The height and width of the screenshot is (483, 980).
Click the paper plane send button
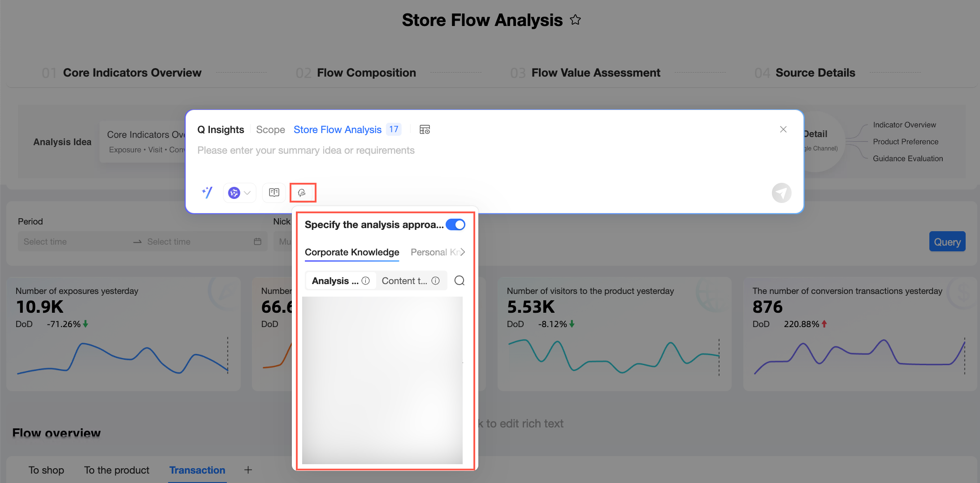[x=781, y=193]
